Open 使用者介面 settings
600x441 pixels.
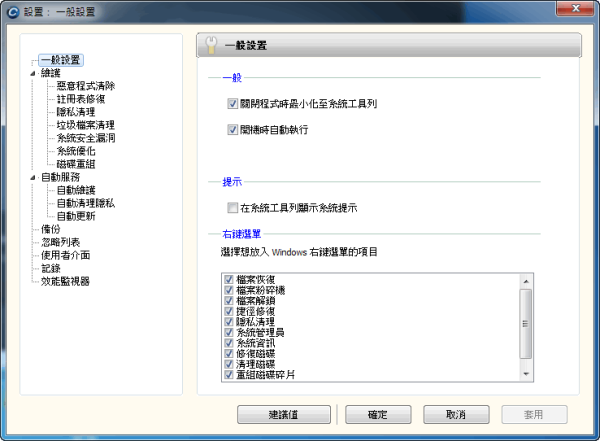65,255
